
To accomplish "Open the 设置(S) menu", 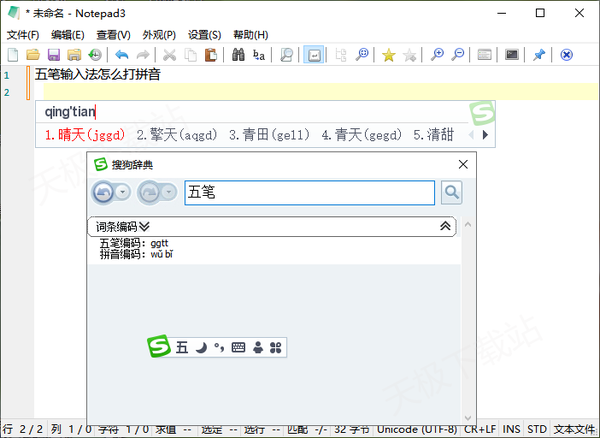I will [204, 35].
